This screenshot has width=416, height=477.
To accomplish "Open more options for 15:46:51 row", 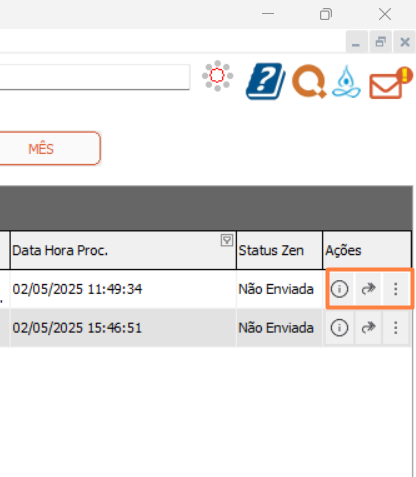I will coord(396,328).
